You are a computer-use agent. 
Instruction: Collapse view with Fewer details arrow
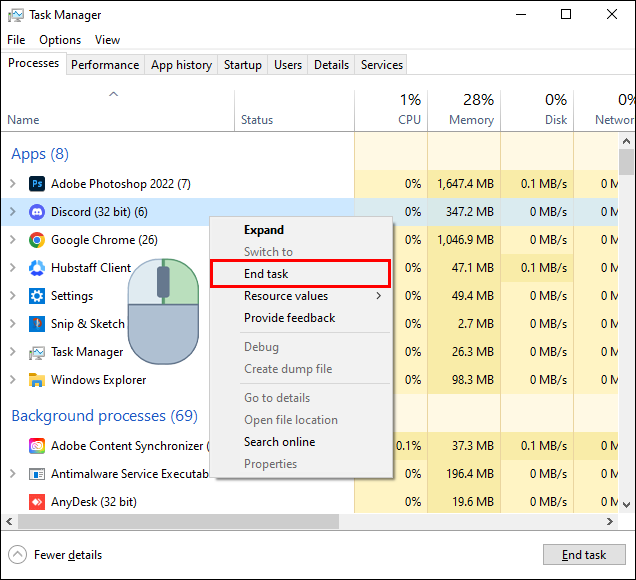click(x=17, y=554)
